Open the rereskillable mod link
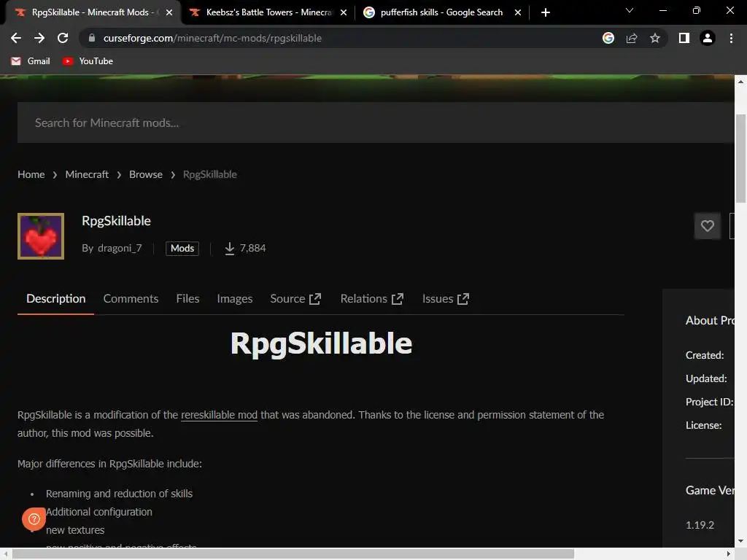 click(219, 415)
